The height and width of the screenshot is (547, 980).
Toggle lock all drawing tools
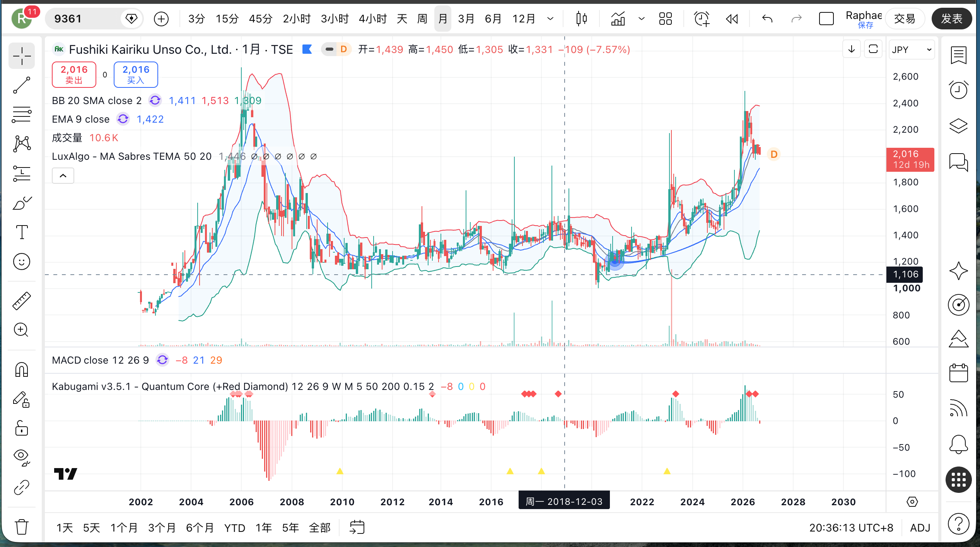[22, 428]
